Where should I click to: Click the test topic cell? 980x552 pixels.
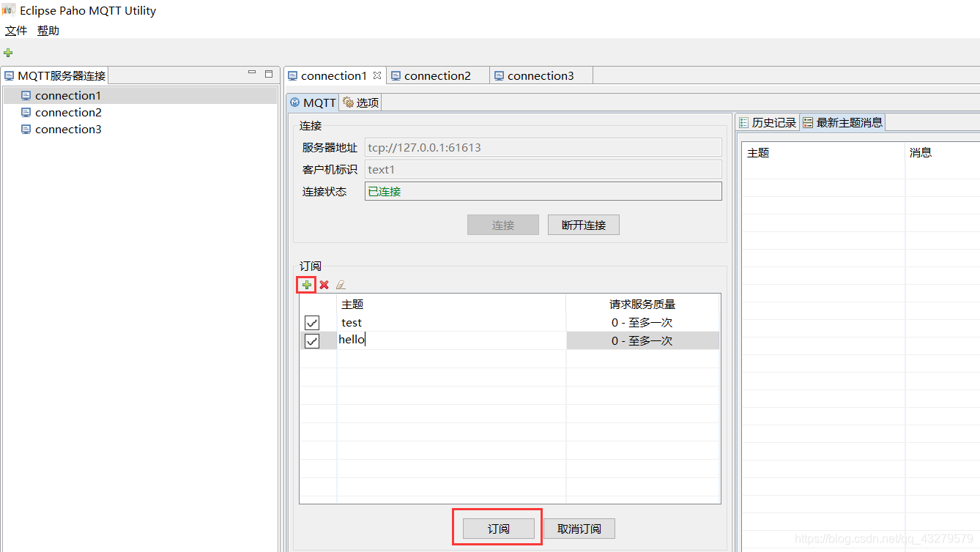(451, 322)
